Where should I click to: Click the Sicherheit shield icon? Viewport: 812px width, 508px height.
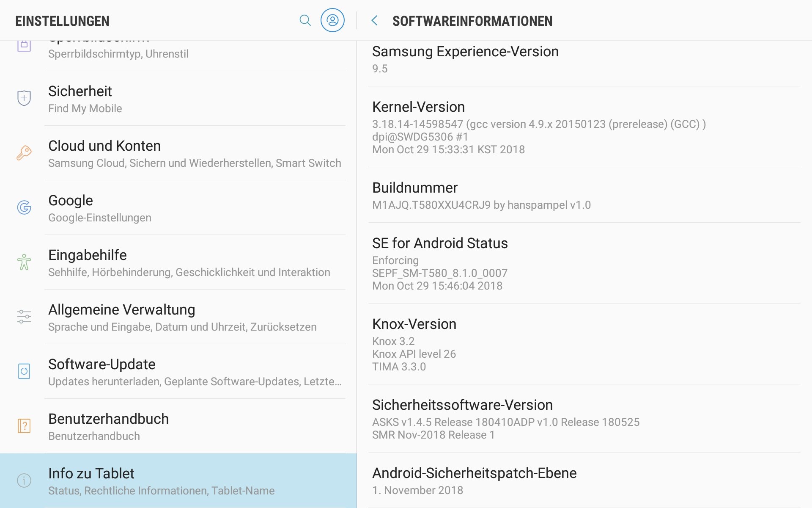point(24,98)
